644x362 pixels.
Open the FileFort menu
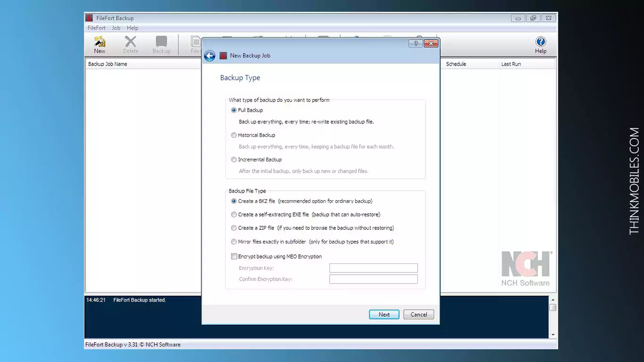tap(97, 28)
